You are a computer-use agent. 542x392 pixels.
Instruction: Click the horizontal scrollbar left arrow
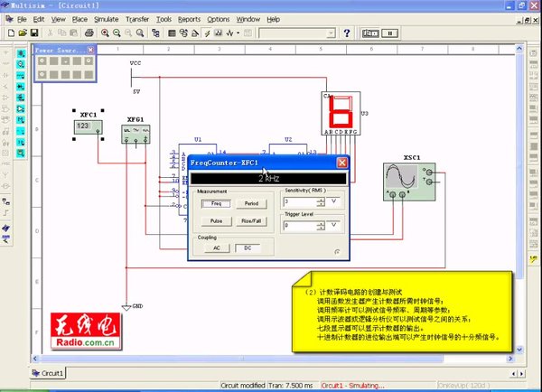pyautogui.click(x=35, y=359)
